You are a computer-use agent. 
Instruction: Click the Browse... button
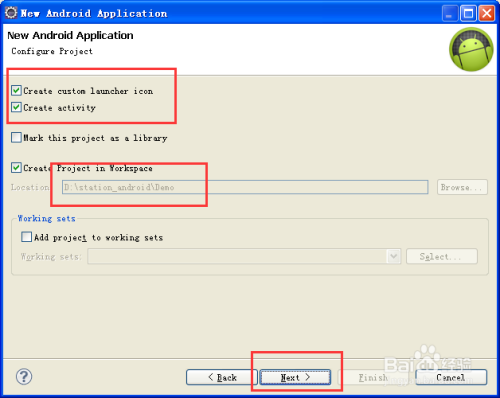pyautogui.click(x=462, y=187)
